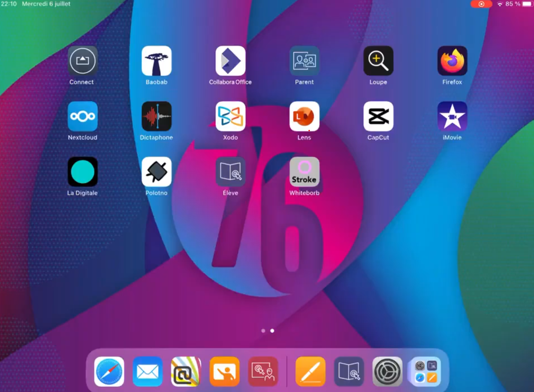Open Mail from the dock
The height and width of the screenshot is (392, 534).
click(x=147, y=371)
